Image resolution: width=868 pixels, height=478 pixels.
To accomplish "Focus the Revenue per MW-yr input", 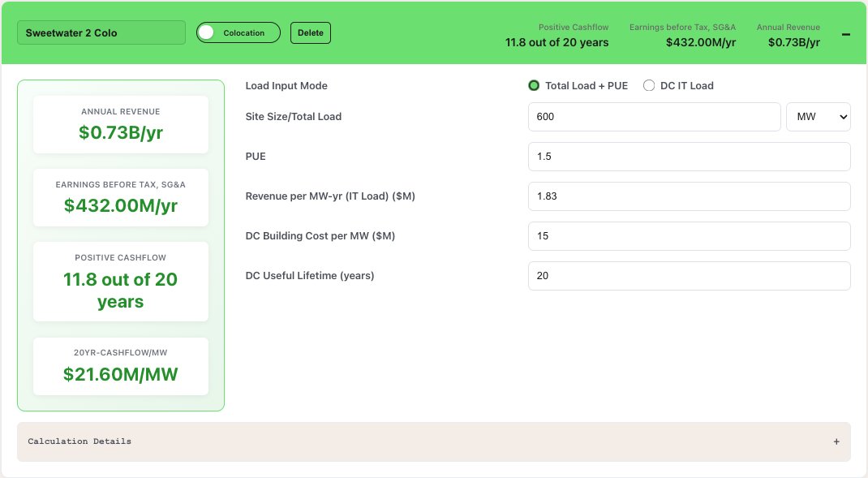I will (690, 196).
